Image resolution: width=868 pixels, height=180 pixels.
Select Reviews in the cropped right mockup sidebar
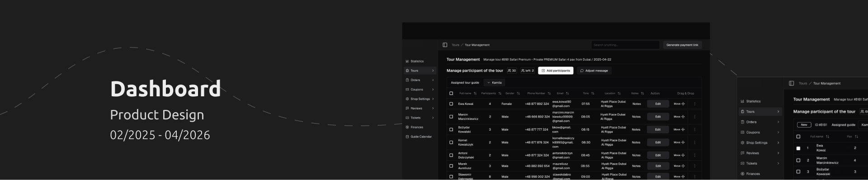point(760,153)
